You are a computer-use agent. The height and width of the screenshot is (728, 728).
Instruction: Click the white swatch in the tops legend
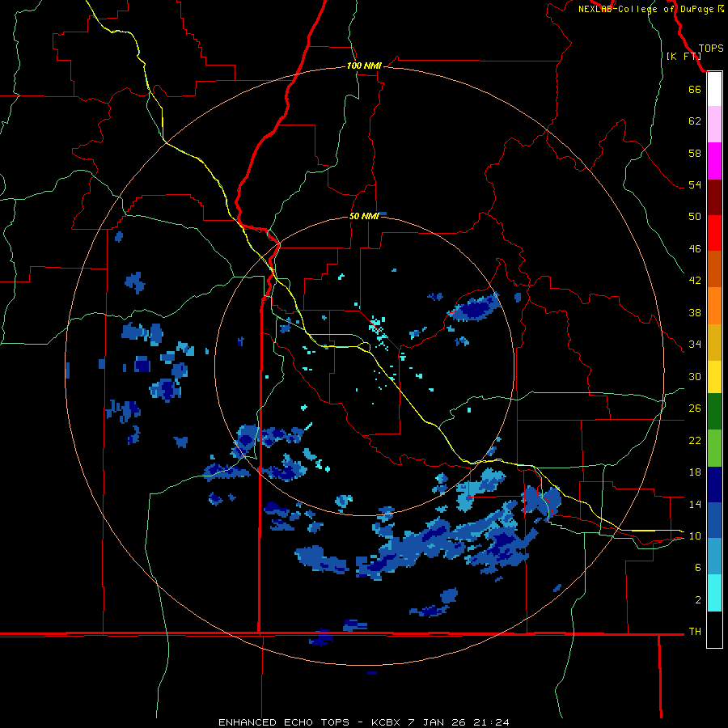tap(714, 90)
